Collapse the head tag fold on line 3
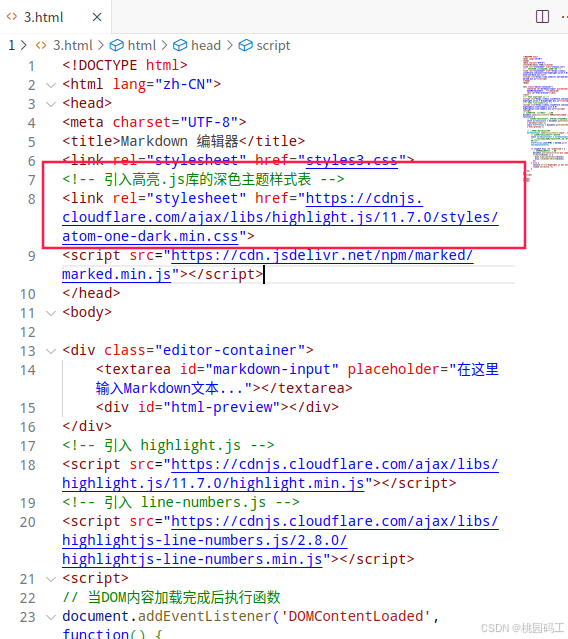 click(51, 104)
